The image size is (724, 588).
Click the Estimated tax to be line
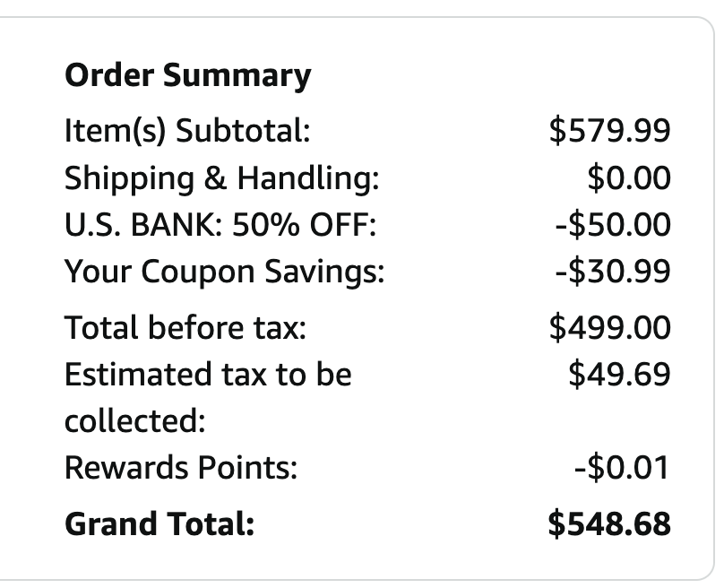pyautogui.click(x=208, y=374)
